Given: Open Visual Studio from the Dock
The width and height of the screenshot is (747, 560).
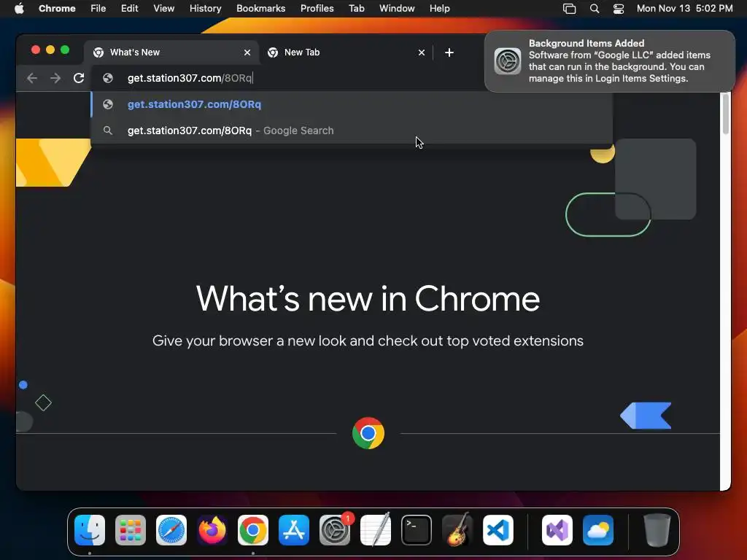Looking at the screenshot, I should [557, 530].
